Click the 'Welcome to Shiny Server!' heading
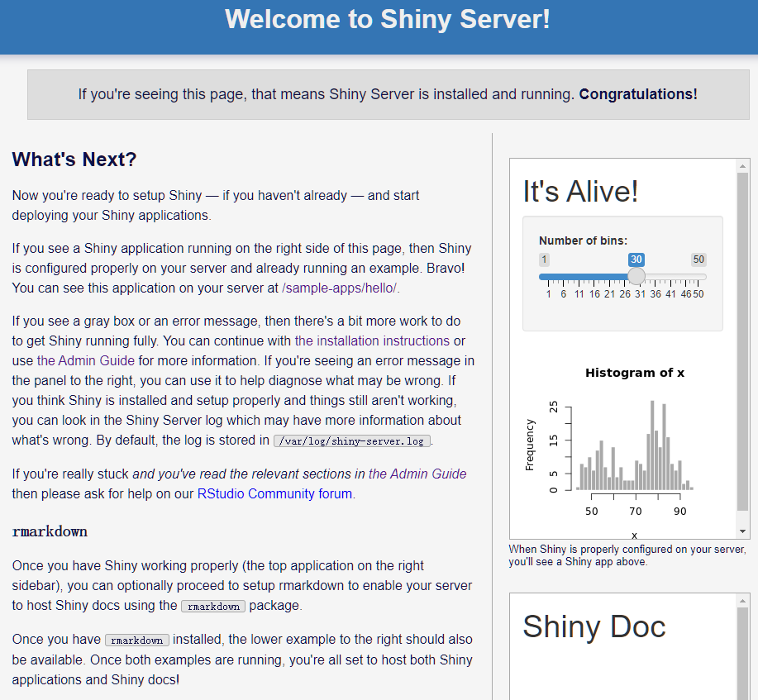758x700 pixels. [387, 19]
